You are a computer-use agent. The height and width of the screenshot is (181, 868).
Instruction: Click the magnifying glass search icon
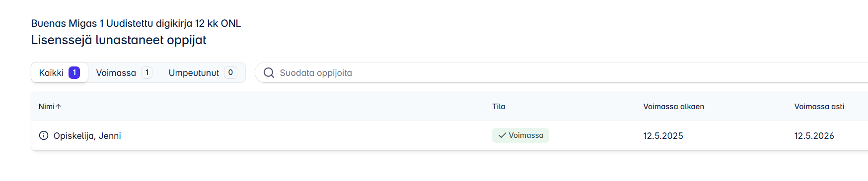click(269, 73)
